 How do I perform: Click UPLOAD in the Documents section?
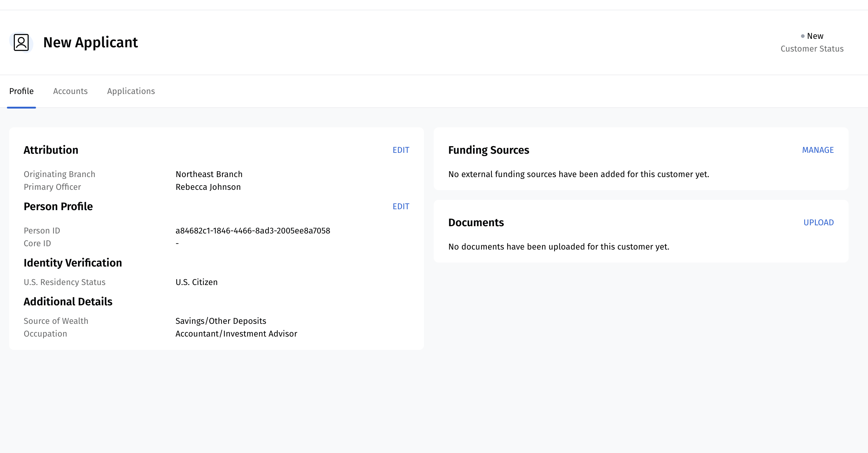pos(819,222)
